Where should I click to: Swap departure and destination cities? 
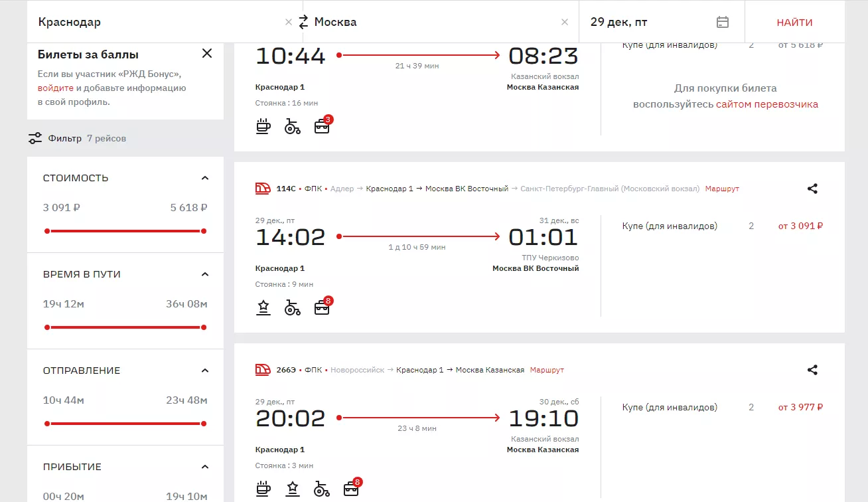coord(303,22)
